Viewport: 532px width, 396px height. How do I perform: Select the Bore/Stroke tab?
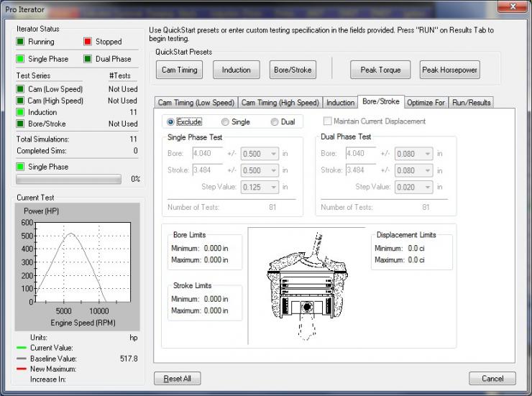click(381, 101)
